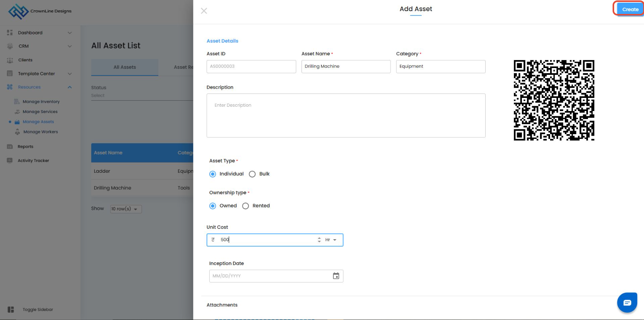
Task: Open Manage Workers in sidebar
Action: (x=40, y=132)
